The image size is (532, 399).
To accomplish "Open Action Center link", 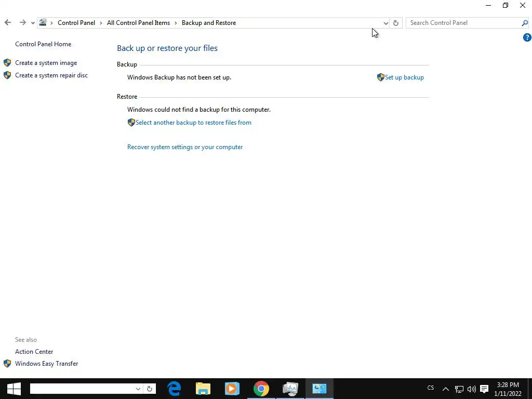I will point(34,352).
